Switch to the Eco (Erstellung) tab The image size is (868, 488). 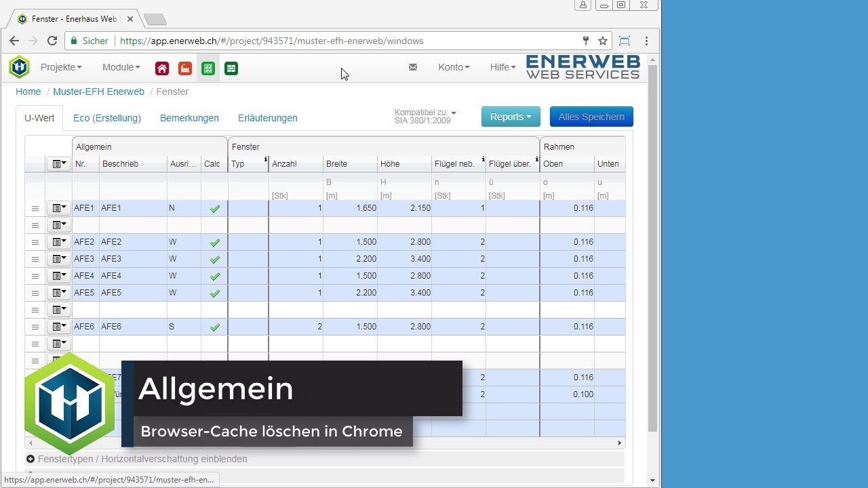pos(107,118)
